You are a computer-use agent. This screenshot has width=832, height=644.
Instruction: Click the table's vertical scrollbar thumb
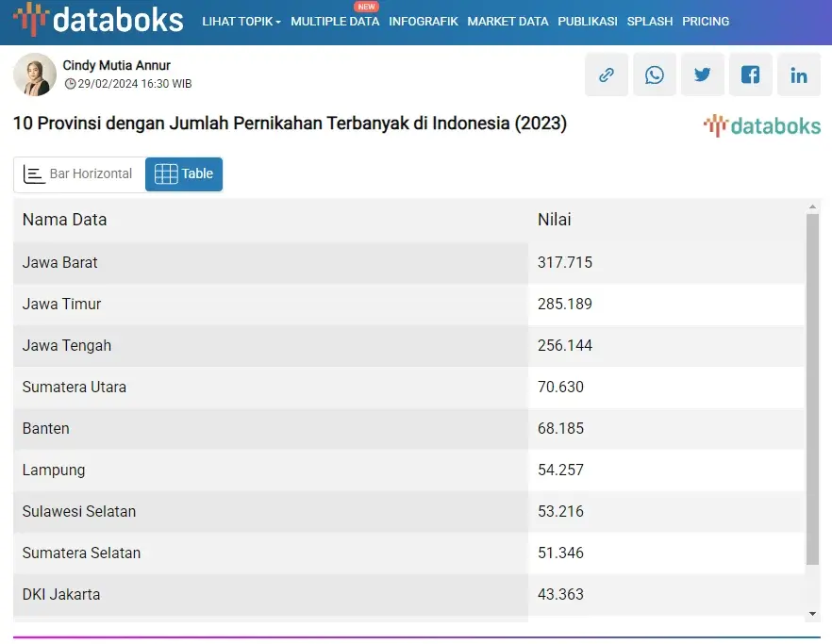click(x=812, y=387)
